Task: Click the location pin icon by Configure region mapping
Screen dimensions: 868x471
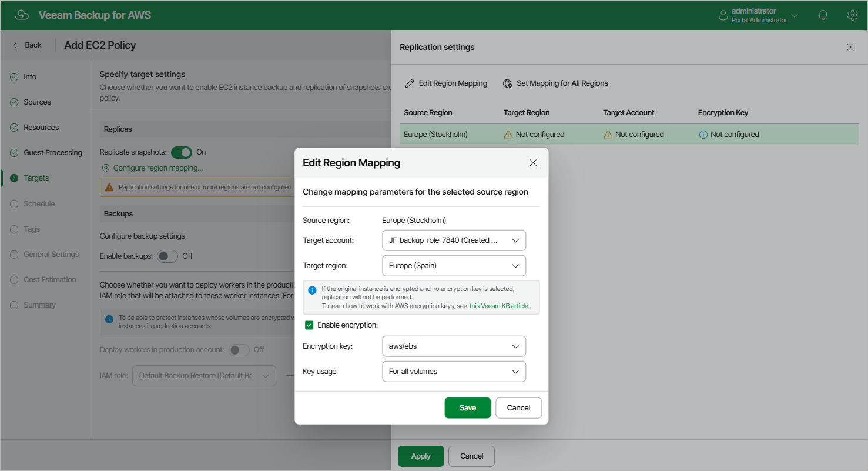Action: (x=106, y=168)
